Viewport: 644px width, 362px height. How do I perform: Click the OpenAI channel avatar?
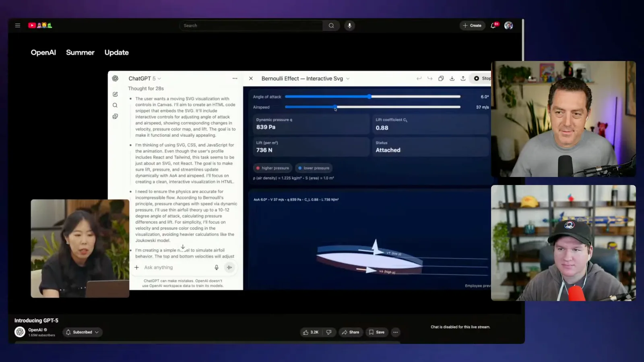coord(20,332)
